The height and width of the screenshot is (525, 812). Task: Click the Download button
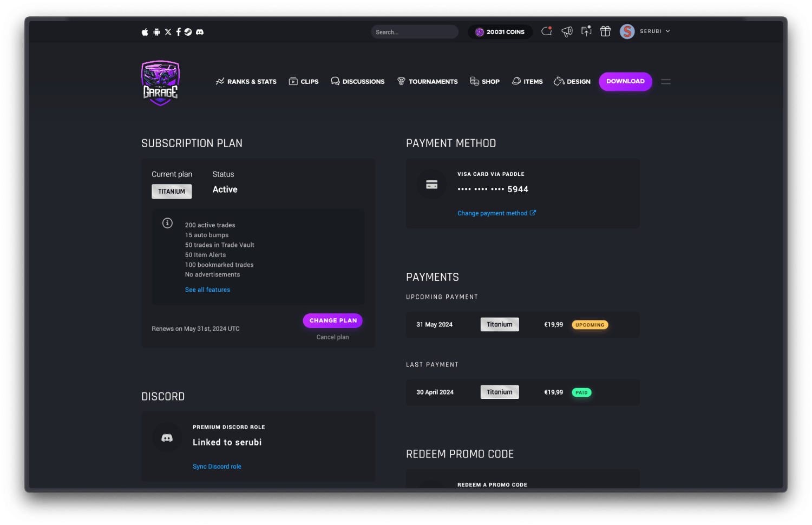coord(625,81)
